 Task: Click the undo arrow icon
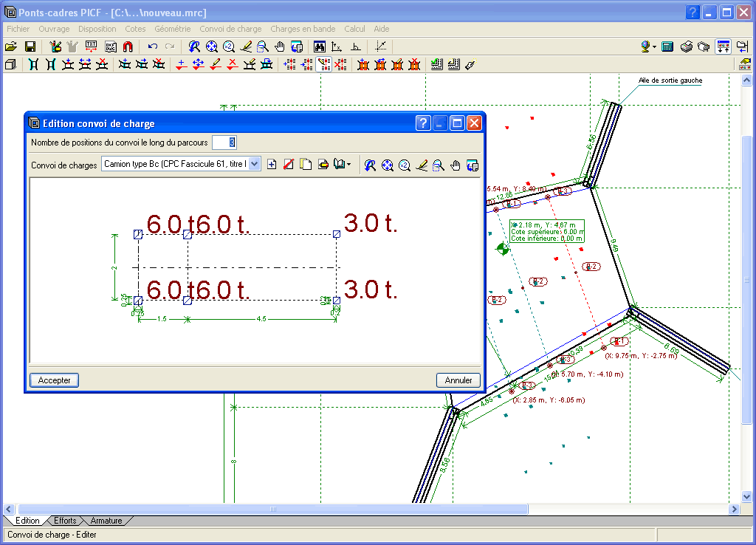point(153,47)
